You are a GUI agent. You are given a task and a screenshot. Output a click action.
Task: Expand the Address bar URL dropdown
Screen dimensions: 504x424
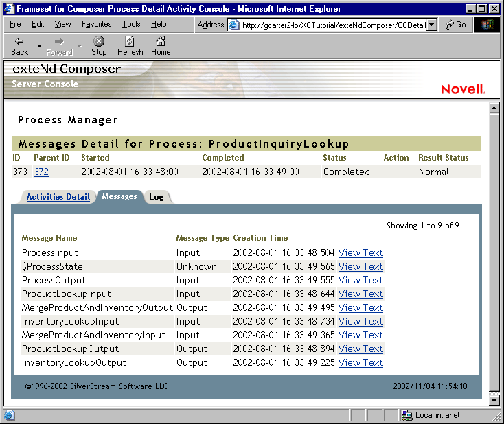pyautogui.click(x=432, y=25)
